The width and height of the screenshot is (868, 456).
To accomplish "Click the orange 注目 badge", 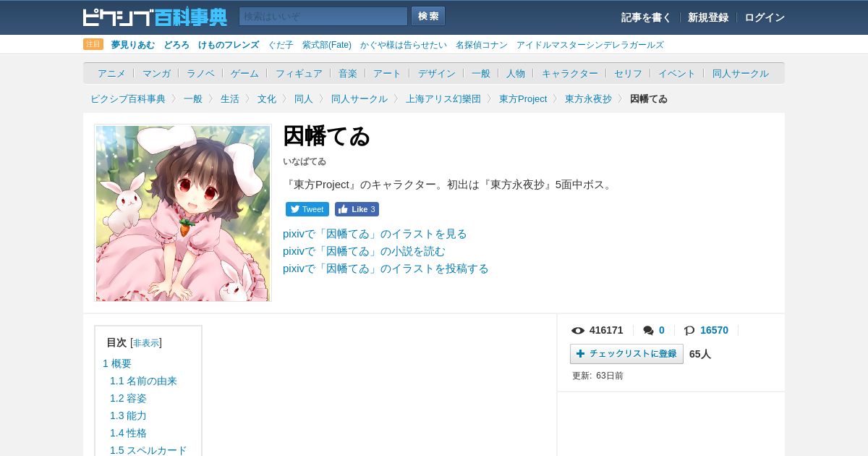I will (93, 44).
